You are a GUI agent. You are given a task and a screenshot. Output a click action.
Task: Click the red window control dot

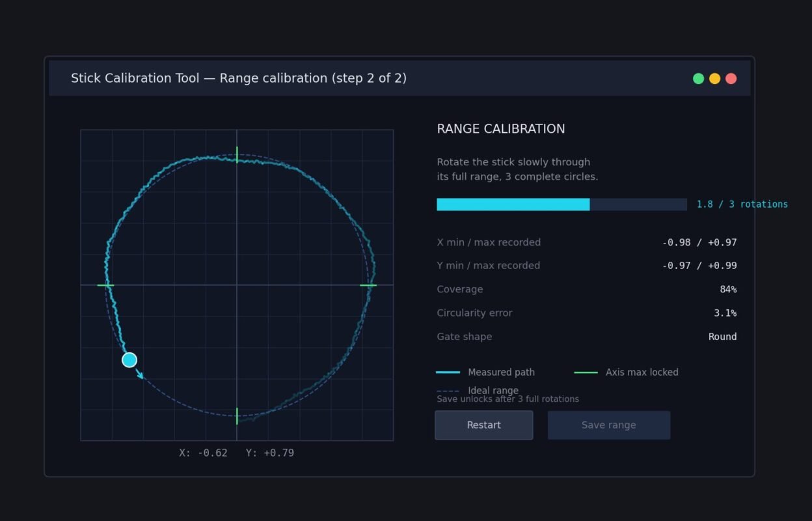pos(731,79)
